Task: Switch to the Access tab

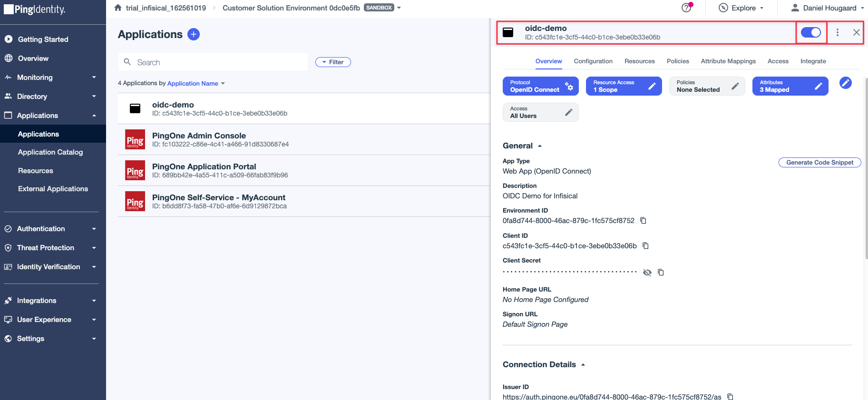Action: coord(778,61)
